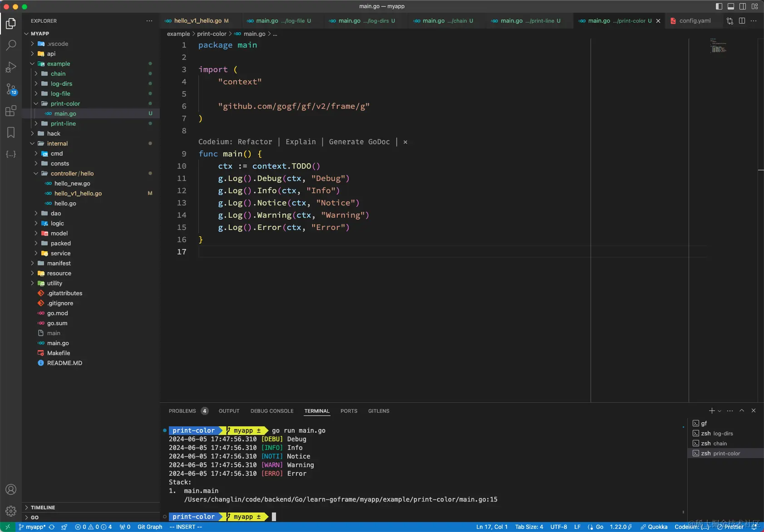Click errors and warnings count in status bar
The width and height of the screenshot is (764, 532).
tap(94, 527)
